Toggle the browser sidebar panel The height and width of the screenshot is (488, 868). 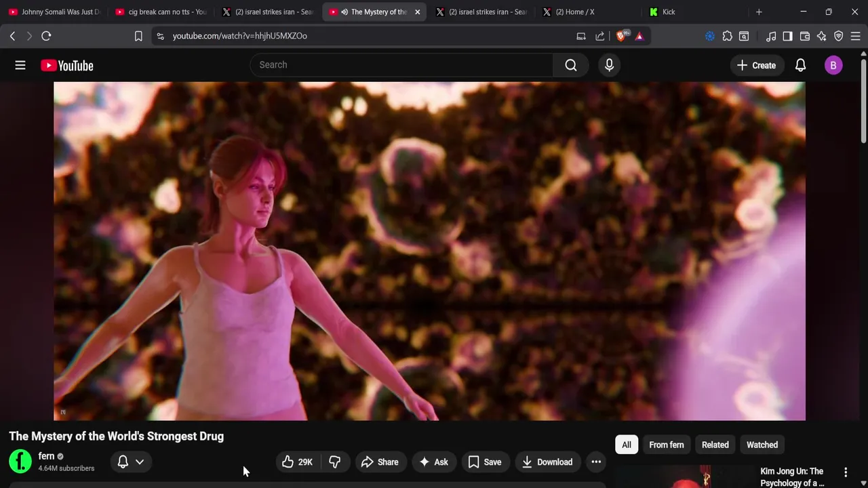coord(787,36)
